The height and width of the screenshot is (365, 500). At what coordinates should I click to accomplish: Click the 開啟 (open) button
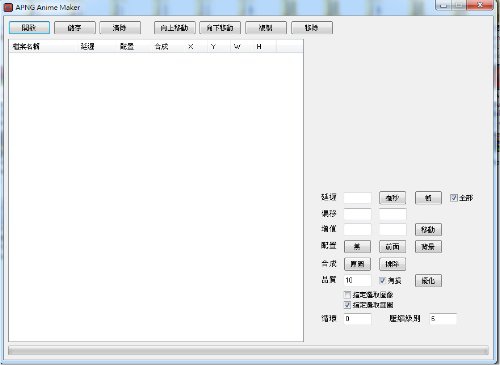[x=29, y=28]
